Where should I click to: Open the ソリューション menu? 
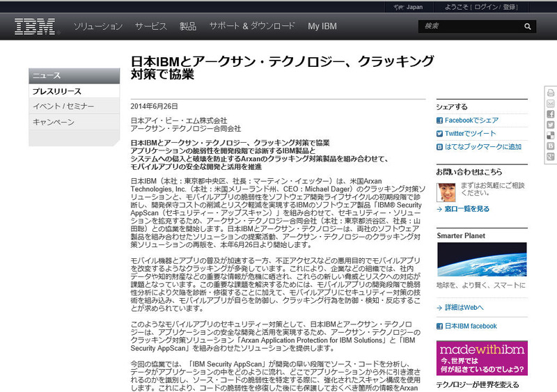(97, 26)
